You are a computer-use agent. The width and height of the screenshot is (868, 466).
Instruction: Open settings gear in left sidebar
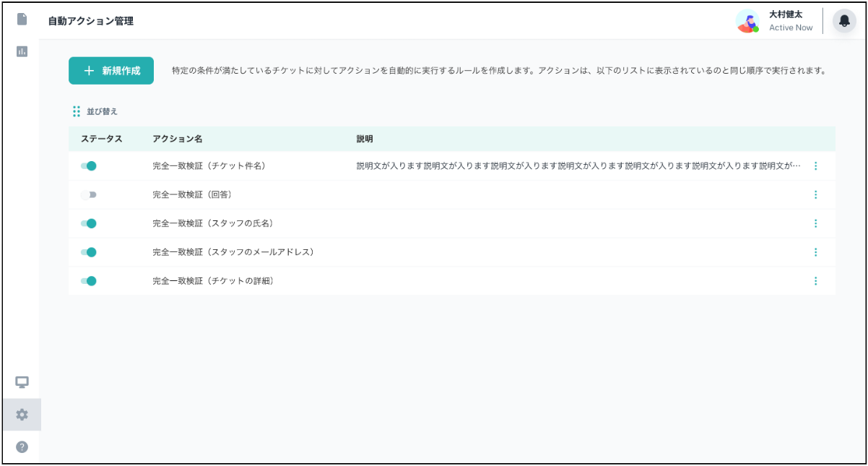tap(22, 415)
